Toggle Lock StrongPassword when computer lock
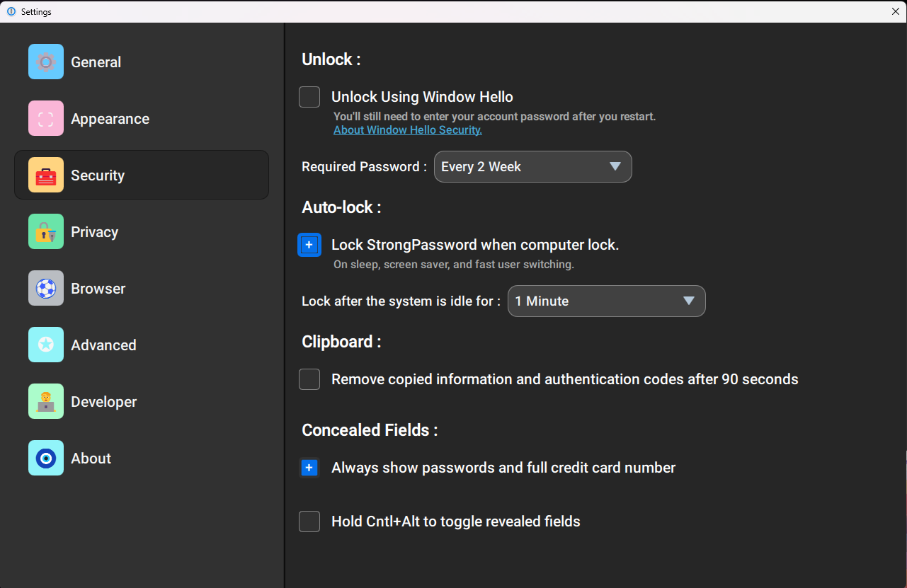Screen dimensions: 907x588 point(309,245)
